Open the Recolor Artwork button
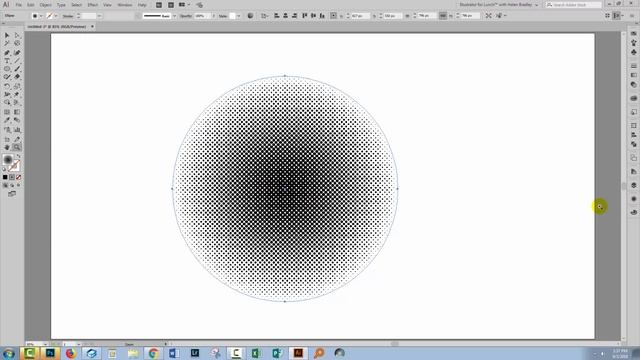The width and height of the screenshot is (640, 360). click(x=250, y=16)
